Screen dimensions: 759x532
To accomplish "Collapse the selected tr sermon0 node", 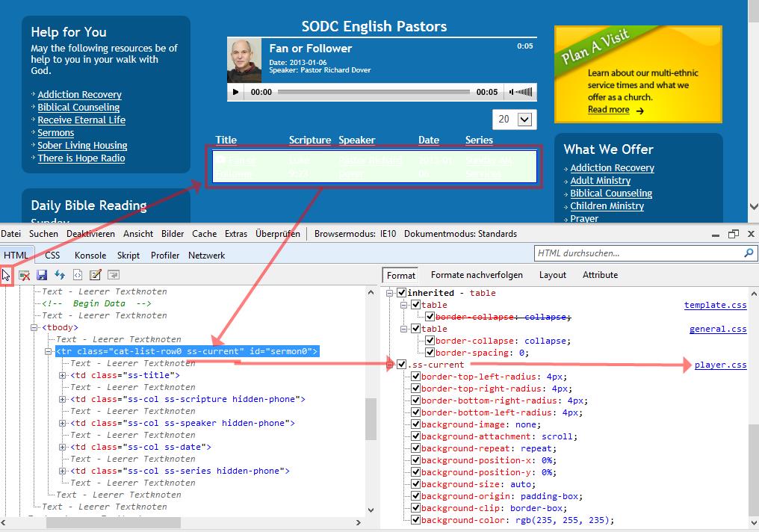I will coord(49,351).
